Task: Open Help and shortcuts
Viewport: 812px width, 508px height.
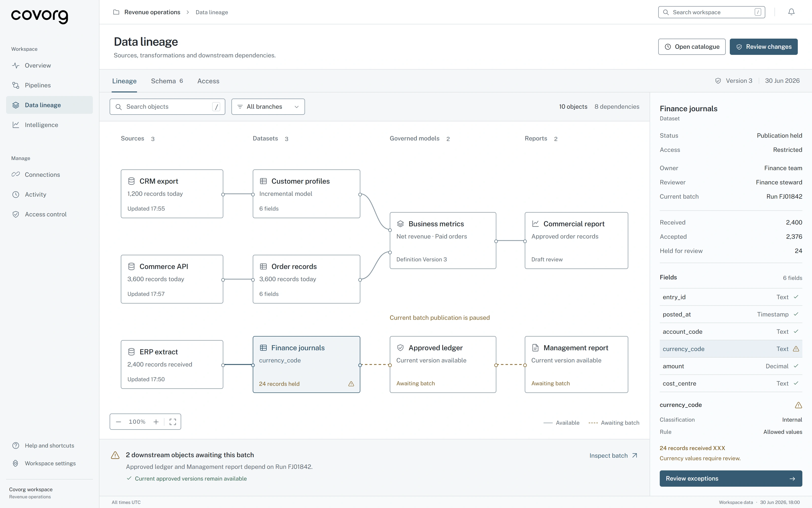Action: pos(49,446)
